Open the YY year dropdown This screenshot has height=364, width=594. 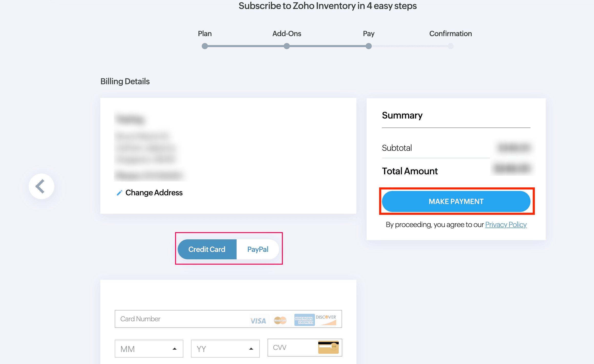tap(225, 348)
